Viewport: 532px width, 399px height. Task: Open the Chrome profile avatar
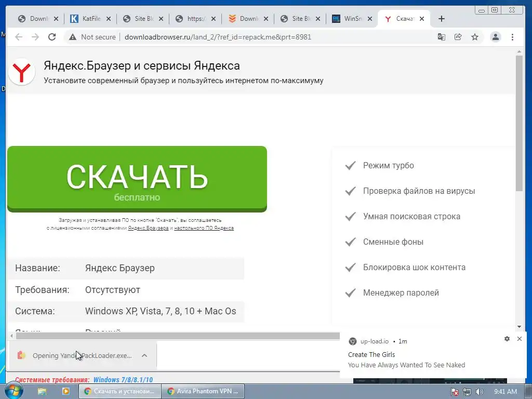(495, 37)
